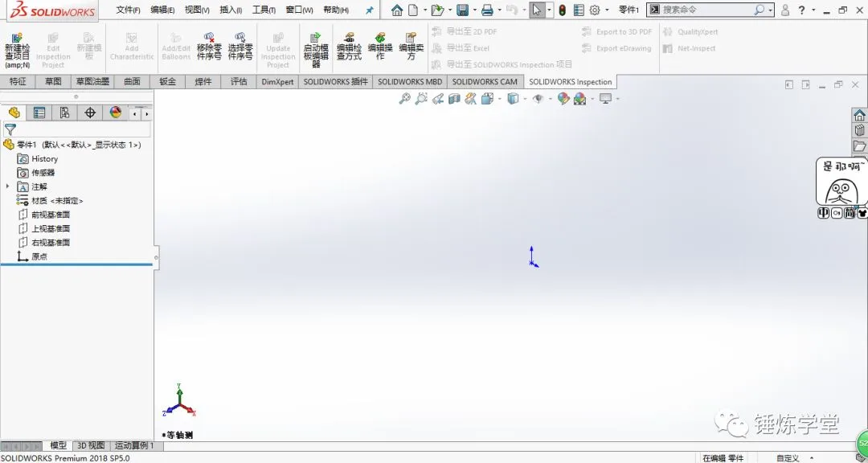Open 编辑卖方 tool
The width and height of the screenshot is (868, 463).
411,45
